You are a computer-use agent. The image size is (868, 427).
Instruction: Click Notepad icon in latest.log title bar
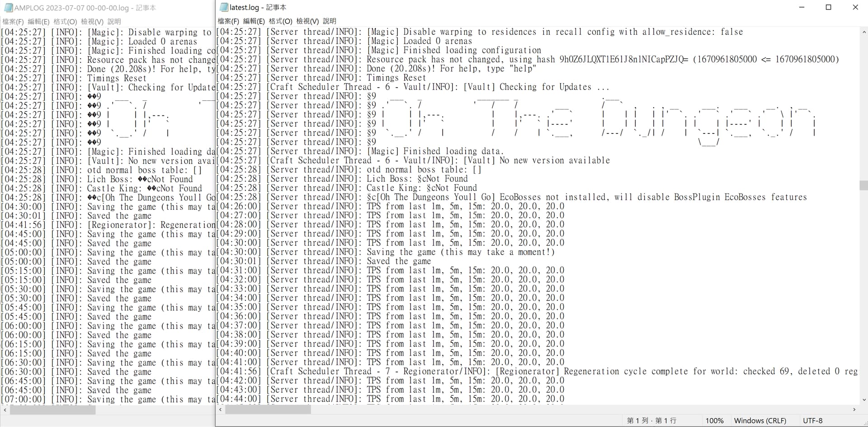click(x=223, y=7)
